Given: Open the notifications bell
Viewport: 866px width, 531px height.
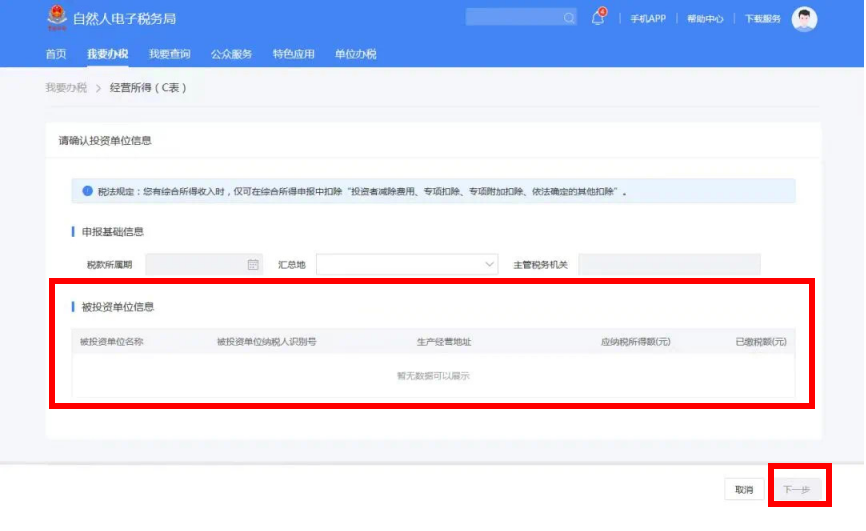Looking at the screenshot, I should coord(598,18).
